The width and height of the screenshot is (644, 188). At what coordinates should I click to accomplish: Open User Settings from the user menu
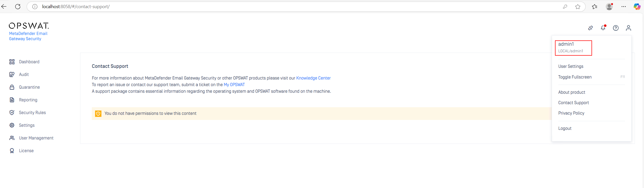tap(571, 66)
